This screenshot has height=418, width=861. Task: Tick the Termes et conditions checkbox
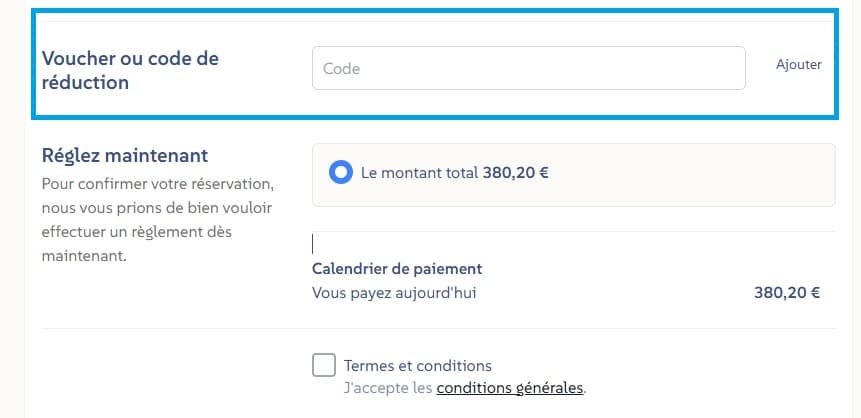click(324, 365)
